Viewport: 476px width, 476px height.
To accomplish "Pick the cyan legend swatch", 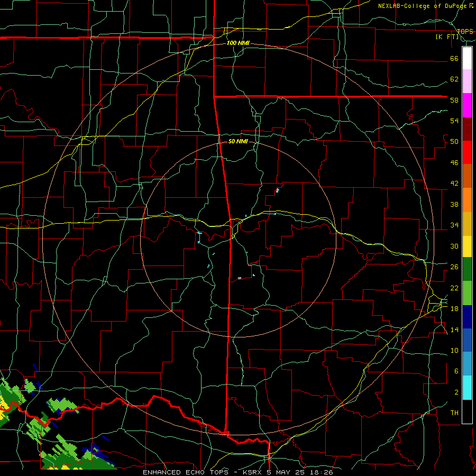I will tap(467, 388).
